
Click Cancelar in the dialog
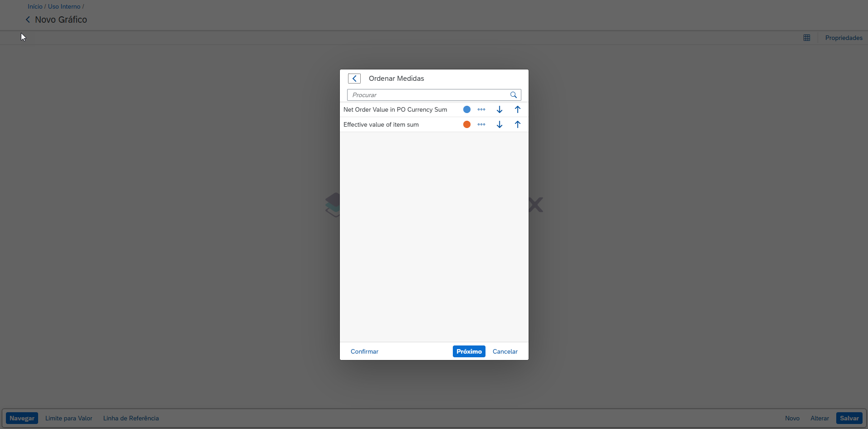point(505,351)
